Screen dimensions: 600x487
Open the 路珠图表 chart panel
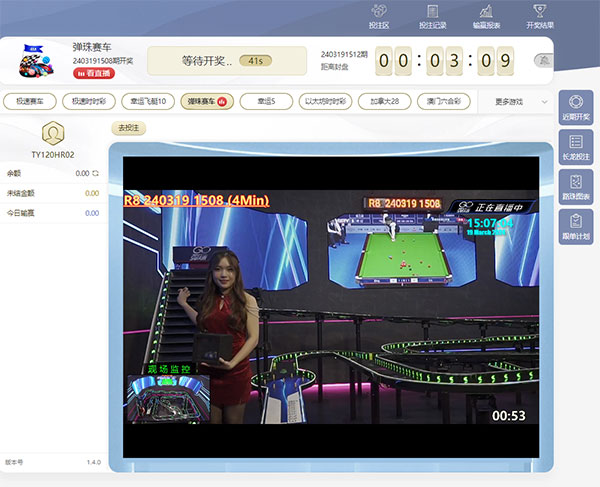coord(575,186)
